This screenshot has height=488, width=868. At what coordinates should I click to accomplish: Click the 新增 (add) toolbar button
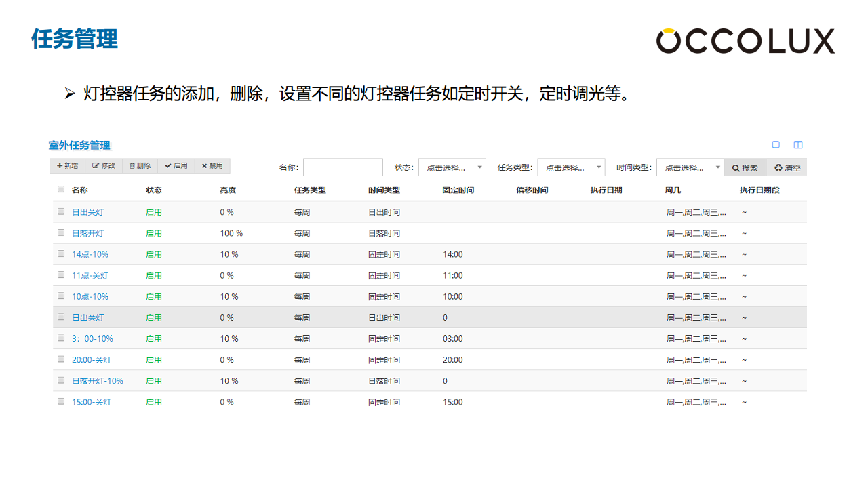pyautogui.click(x=67, y=166)
